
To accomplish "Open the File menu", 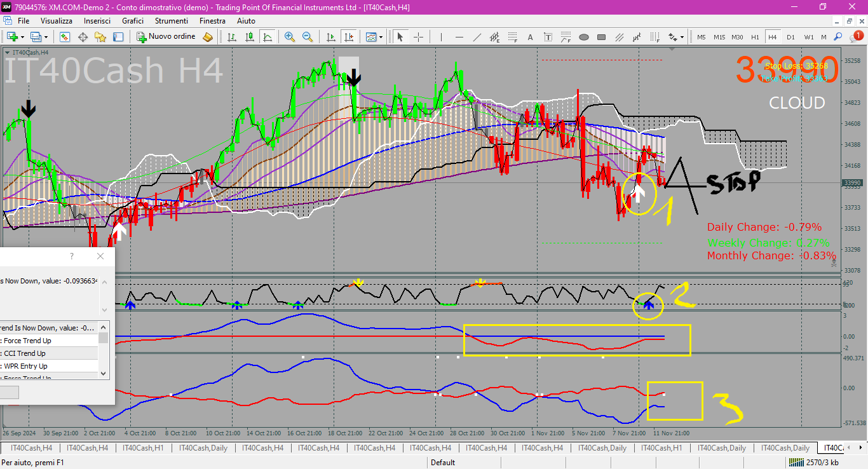I will (x=24, y=21).
